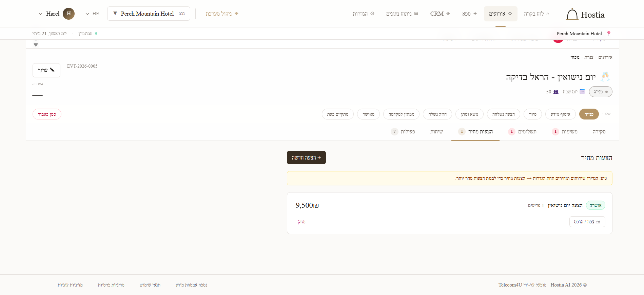Open the הגדרות settings menu
This screenshot has height=295, width=644.
(364, 14)
